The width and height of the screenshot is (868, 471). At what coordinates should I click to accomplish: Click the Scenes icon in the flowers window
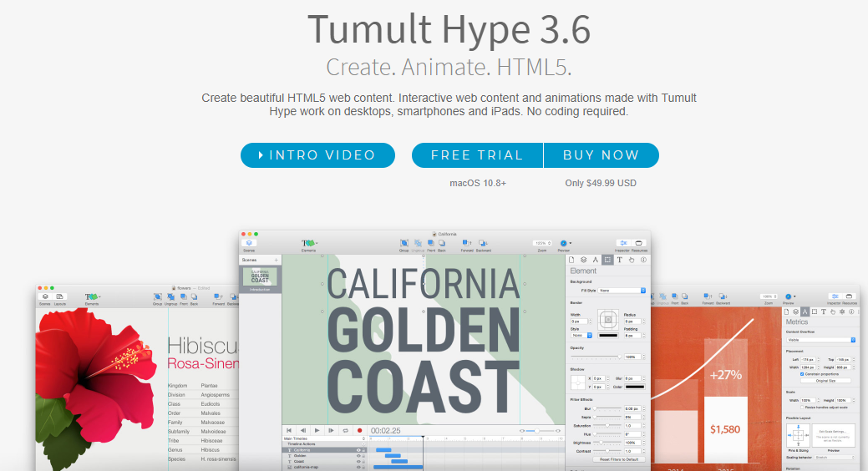tap(45, 297)
